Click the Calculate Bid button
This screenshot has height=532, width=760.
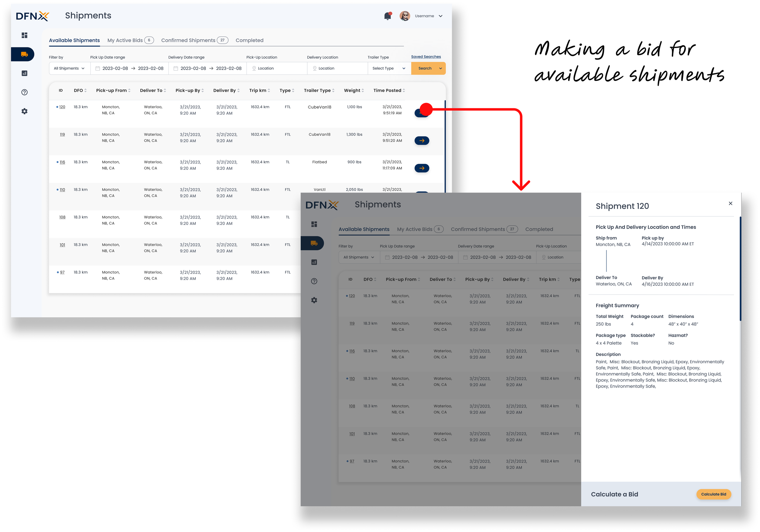click(714, 494)
